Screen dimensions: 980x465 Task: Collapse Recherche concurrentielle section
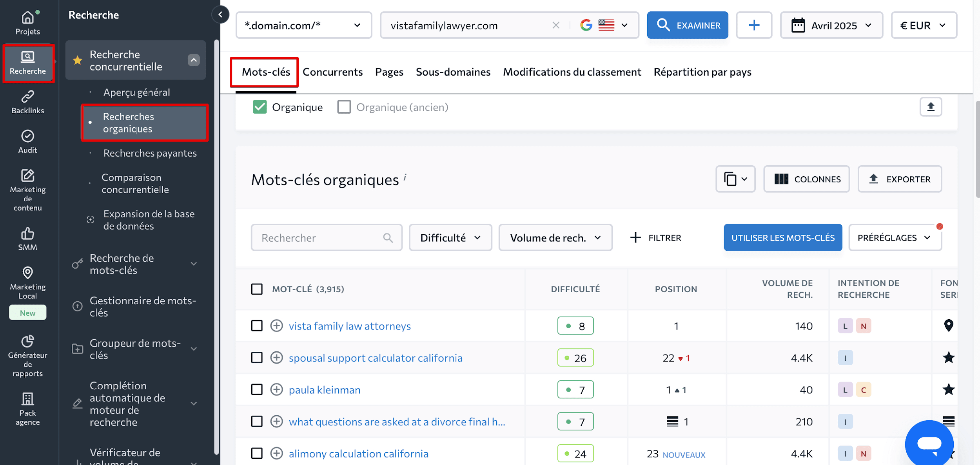[x=194, y=60]
